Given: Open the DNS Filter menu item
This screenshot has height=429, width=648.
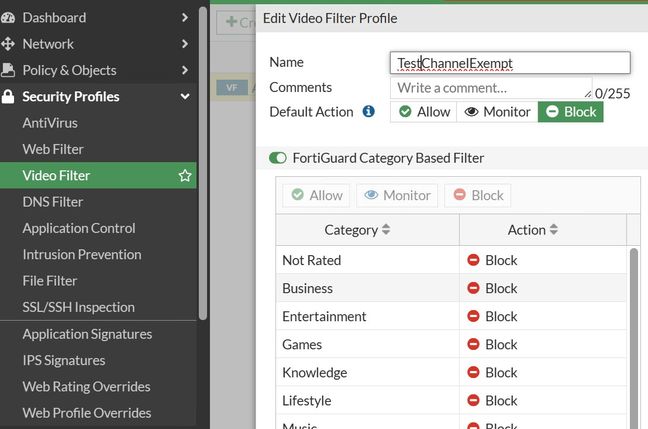Looking at the screenshot, I should (53, 202).
